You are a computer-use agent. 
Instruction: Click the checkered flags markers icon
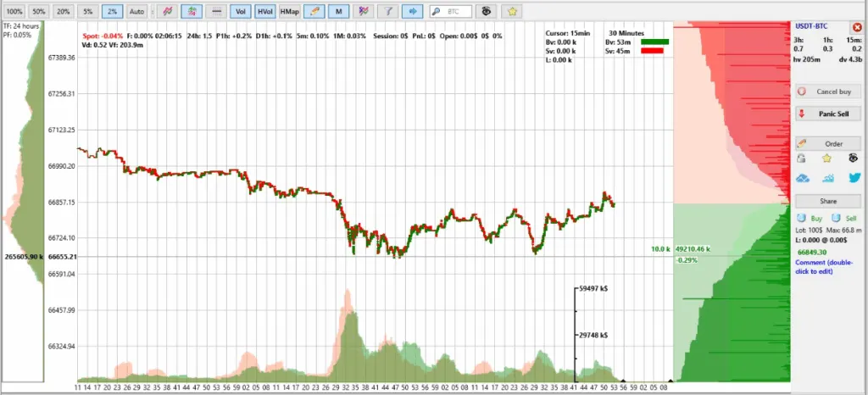(x=364, y=11)
